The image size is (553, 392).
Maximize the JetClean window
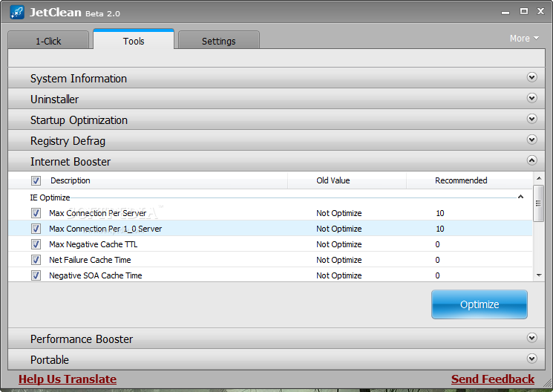coord(524,11)
